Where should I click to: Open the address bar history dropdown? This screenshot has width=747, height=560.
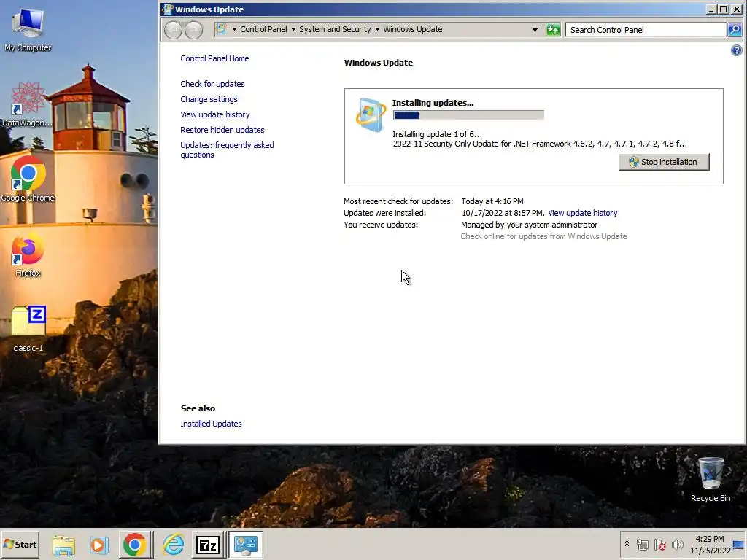point(535,29)
